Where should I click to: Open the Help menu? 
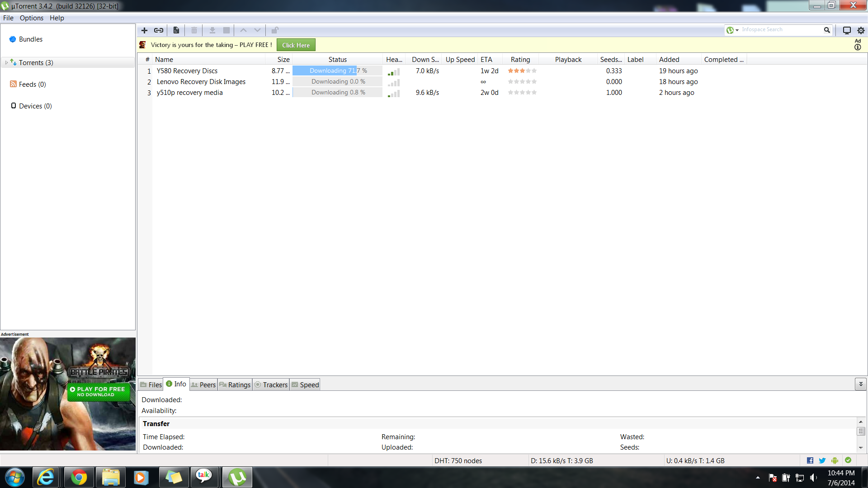(x=57, y=18)
